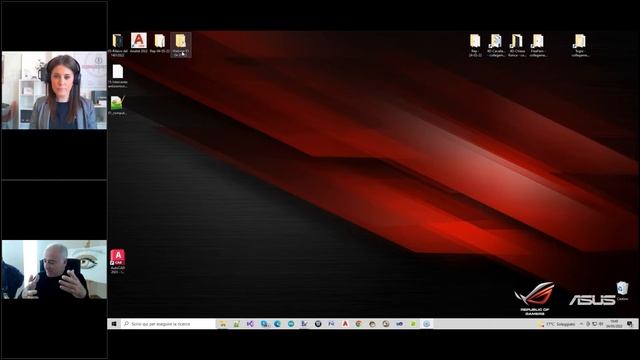Select the 4D Chiesa shortcut folder
The image size is (640, 360).
[517, 45]
